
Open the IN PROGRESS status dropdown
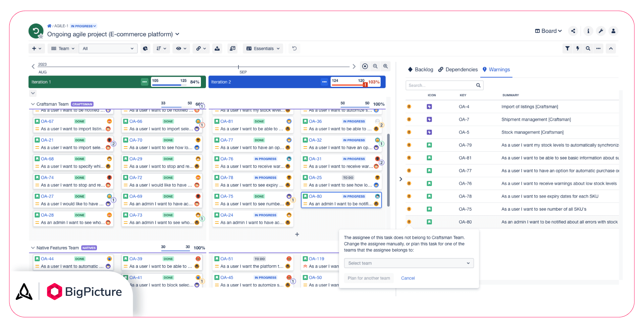84,26
